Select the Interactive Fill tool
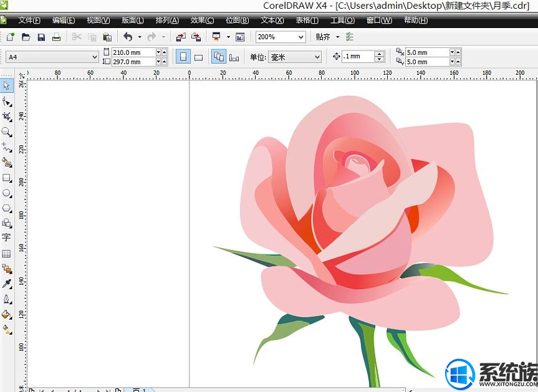Screen dimensions: 538x392 click(7, 329)
